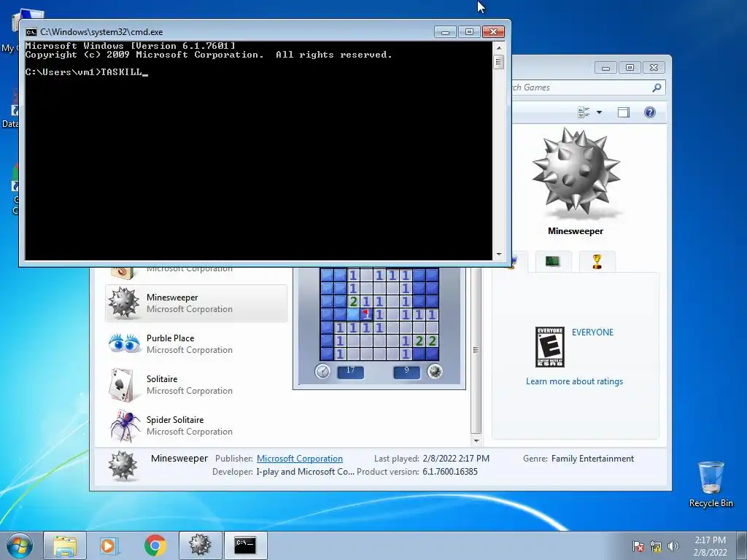The image size is (747, 560).
Task: Minimize the cmd.exe window
Action: pyautogui.click(x=446, y=32)
